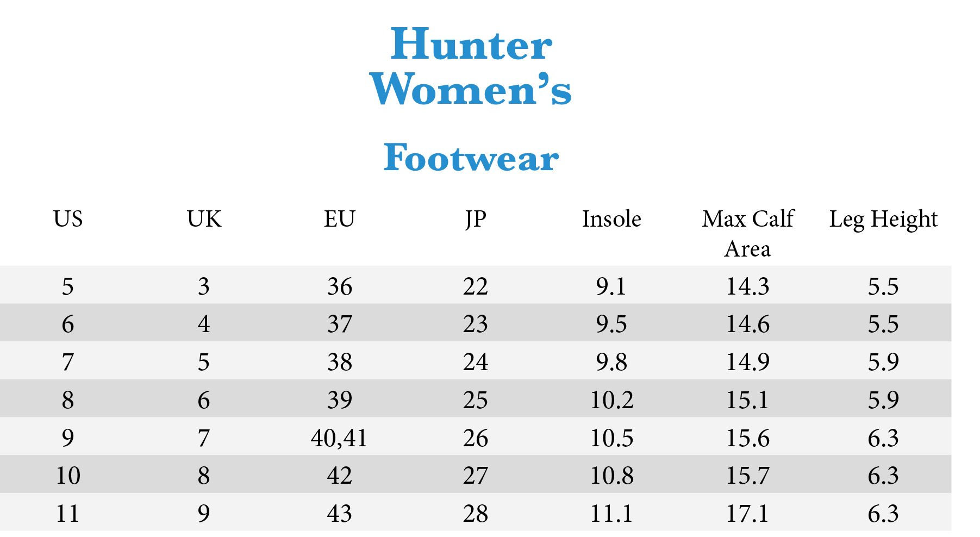Click US size 5 cell
This screenshot has height=537, width=980.
pyautogui.click(x=68, y=286)
